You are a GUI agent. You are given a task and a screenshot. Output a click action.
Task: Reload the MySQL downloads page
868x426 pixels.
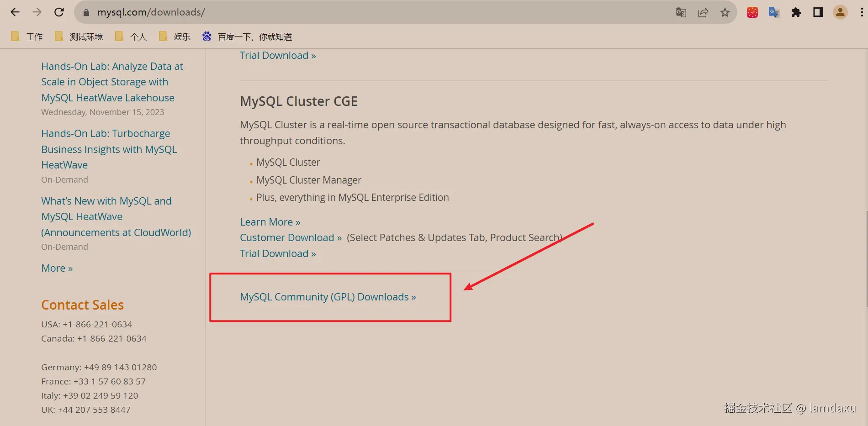click(x=59, y=12)
